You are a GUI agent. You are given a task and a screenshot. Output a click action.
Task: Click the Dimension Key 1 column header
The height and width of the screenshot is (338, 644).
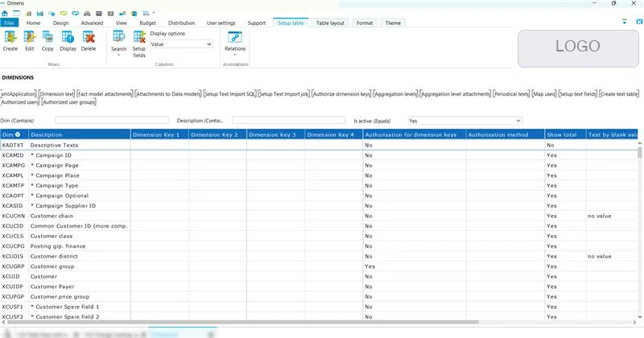(x=159, y=134)
